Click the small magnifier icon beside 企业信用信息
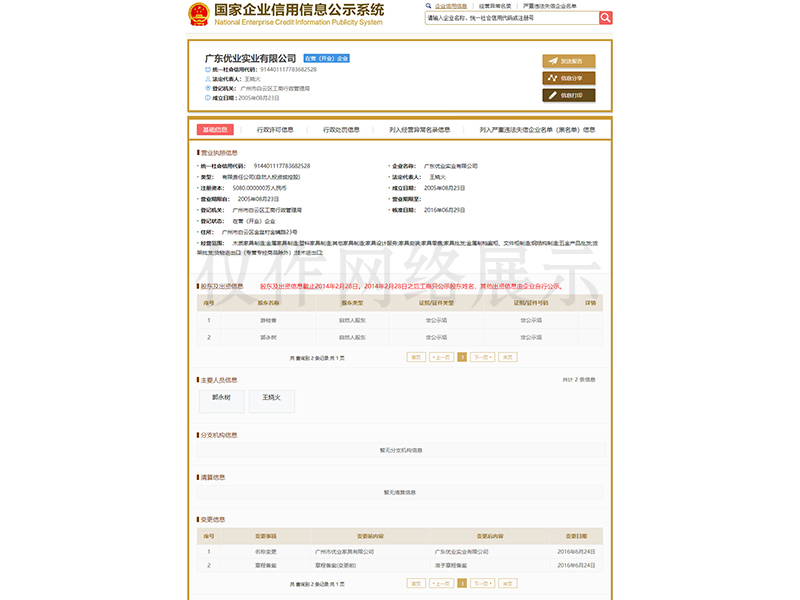 [429, 6]
